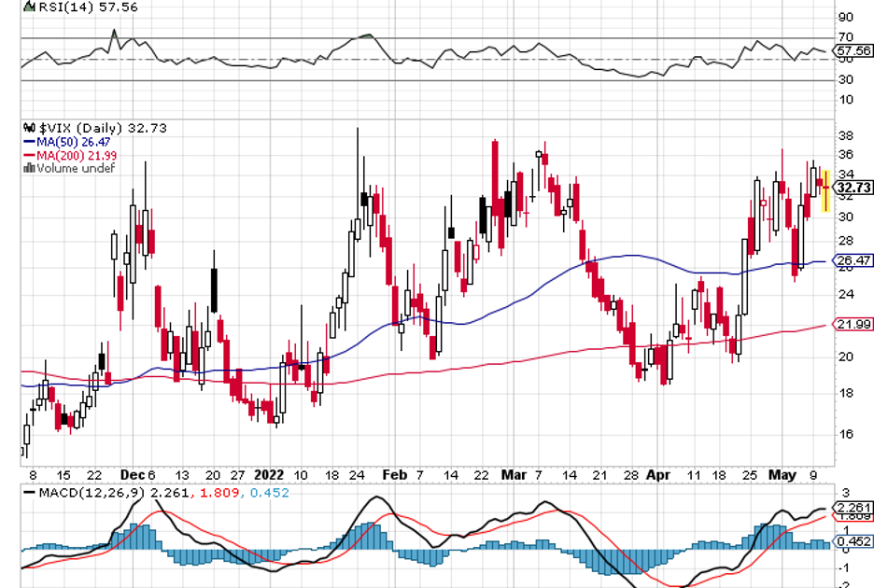Select the yellow-highlighted latest candlestick

tap(825, 189)
